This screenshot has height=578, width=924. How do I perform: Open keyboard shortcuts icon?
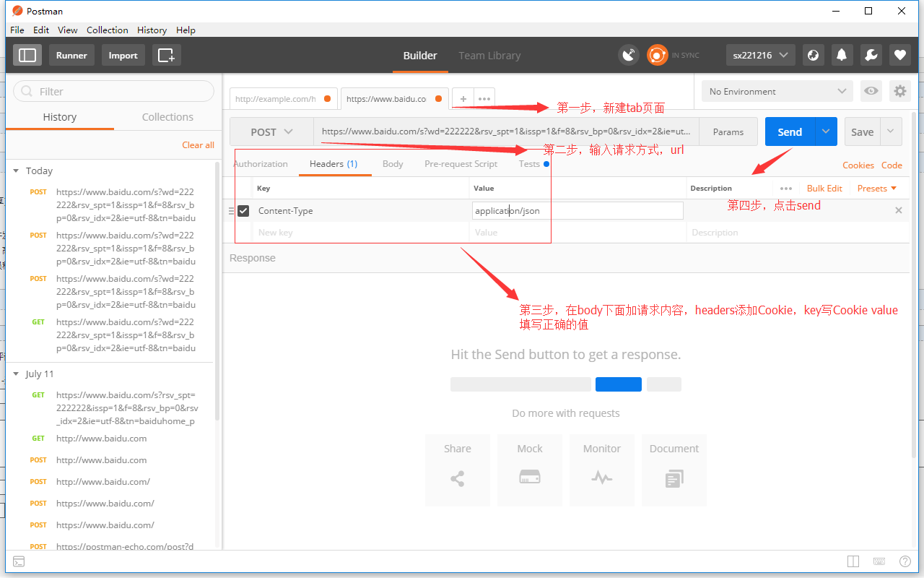[x=879, y=561]
